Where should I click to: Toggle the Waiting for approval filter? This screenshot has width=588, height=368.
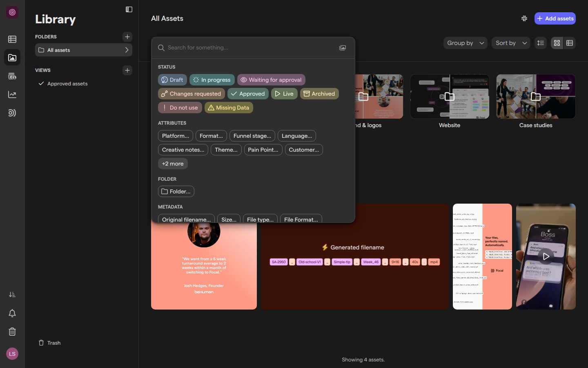(271, 80)
